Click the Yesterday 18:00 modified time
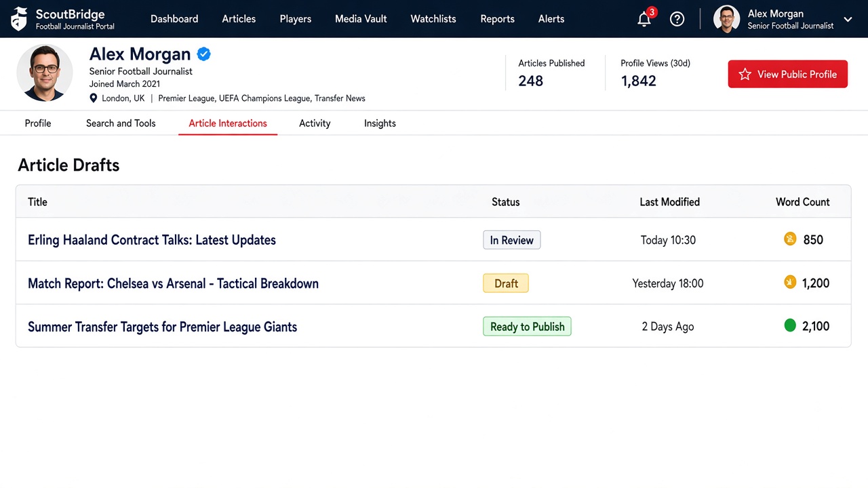The image size is (868, 488). 668,283
